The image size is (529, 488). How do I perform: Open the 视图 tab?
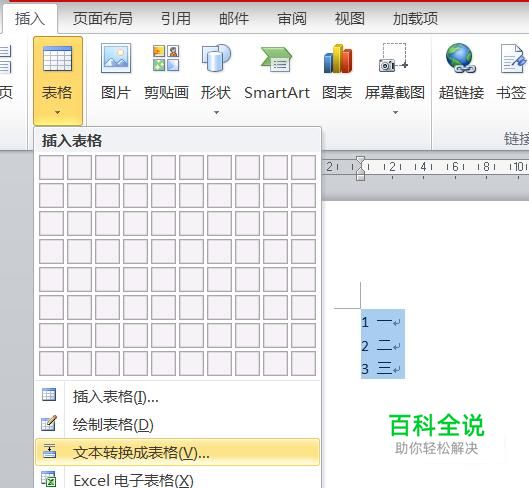(x=350, y=18)
